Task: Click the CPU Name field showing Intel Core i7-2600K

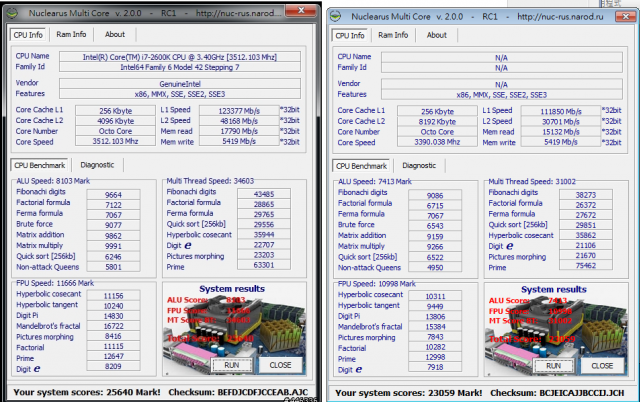Action: (x=180, y=57)
